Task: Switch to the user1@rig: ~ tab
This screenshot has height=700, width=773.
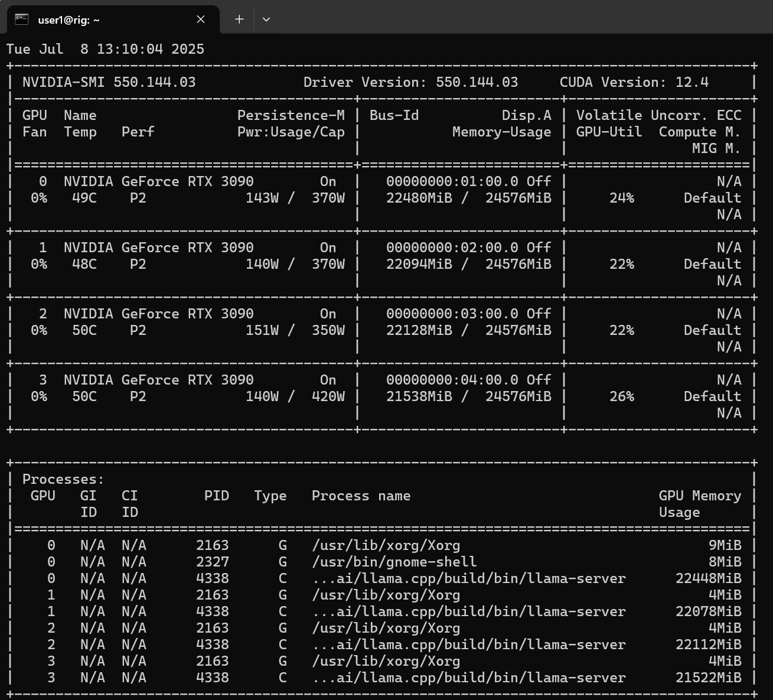Action: pos(113,19)
